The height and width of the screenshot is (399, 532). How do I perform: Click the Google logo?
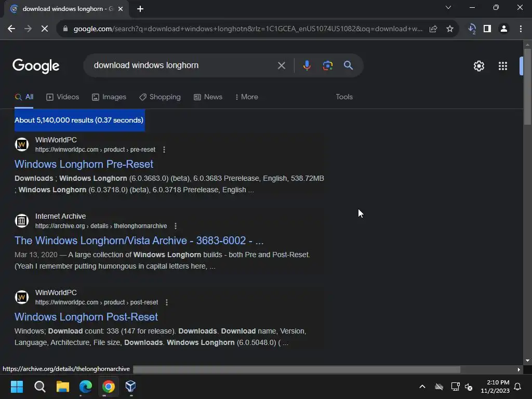[x=36, y=66]
